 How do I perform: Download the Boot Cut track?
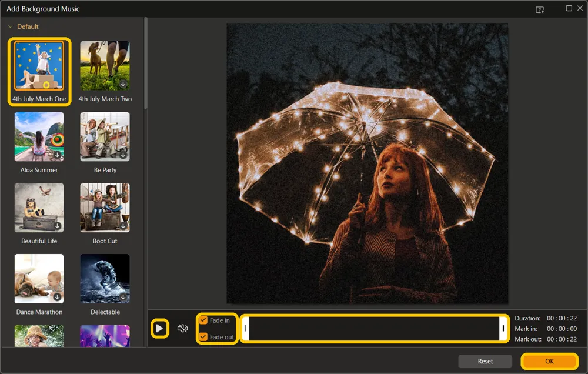123,226
